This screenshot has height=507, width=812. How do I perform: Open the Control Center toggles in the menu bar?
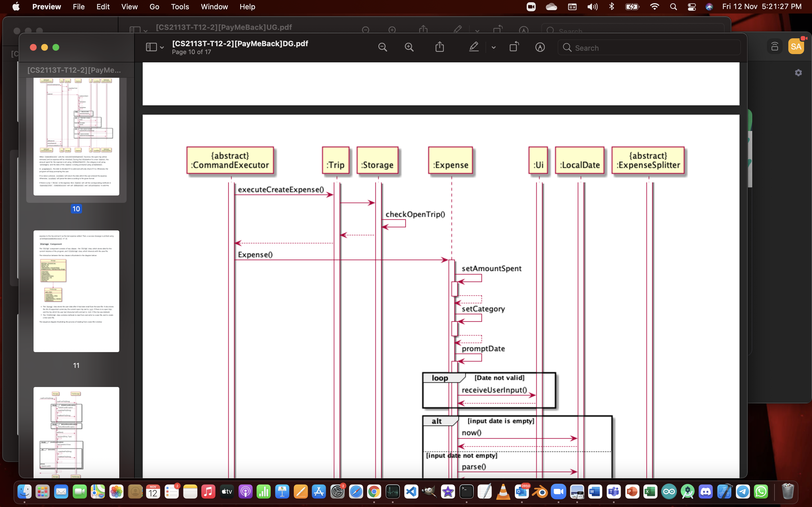click(692, 7)
